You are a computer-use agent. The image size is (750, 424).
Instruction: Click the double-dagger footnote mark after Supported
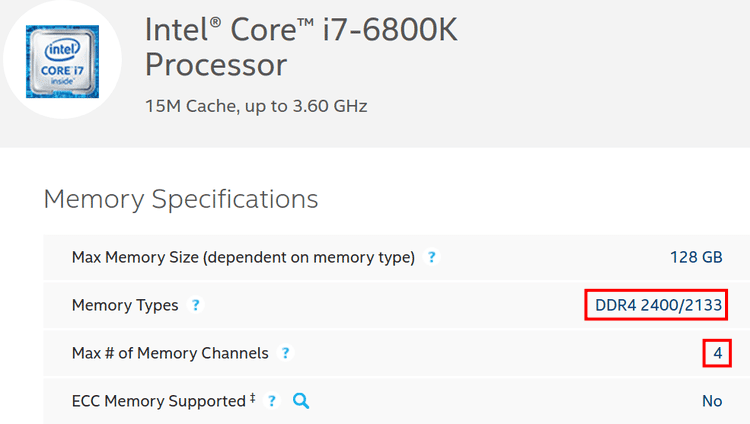pos(252,398)
